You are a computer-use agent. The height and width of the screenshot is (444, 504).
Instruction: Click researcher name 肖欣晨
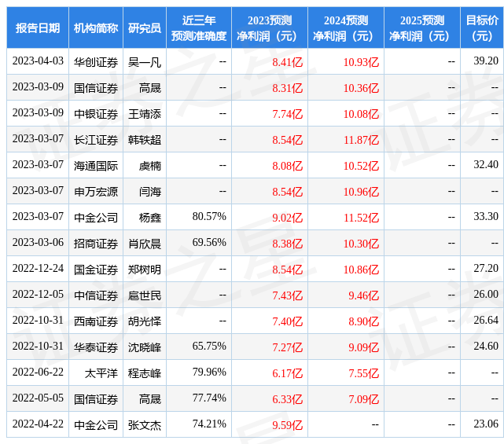coord(145,244)
